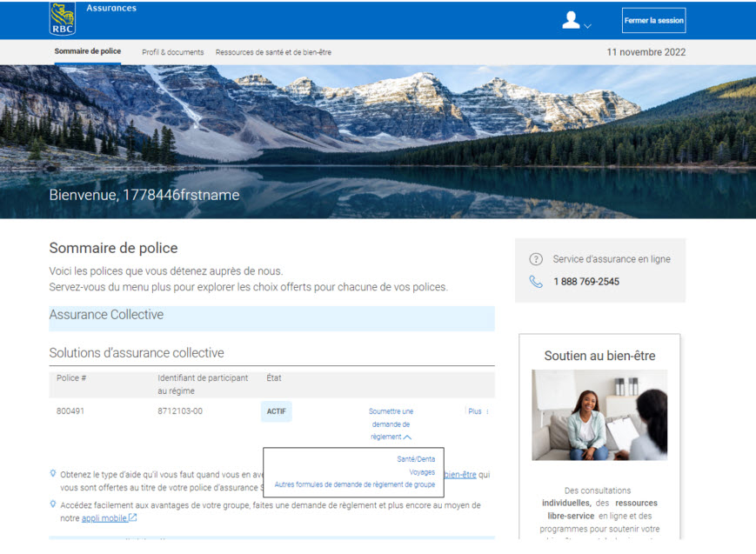Viewport: 756px width, 554px height.
Task: Open the Plus menu for police 800491
Action: pyautogui.click(x=478, y=411)
